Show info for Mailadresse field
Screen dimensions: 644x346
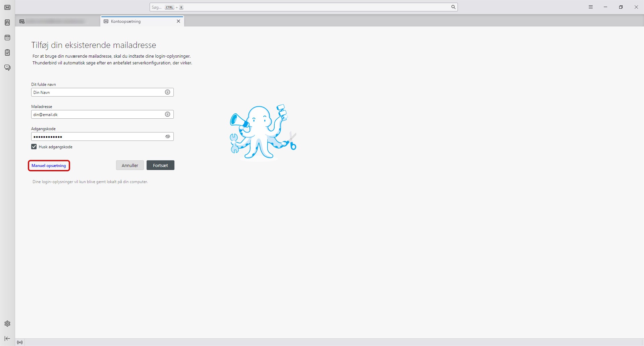click(x=167, y=114)
